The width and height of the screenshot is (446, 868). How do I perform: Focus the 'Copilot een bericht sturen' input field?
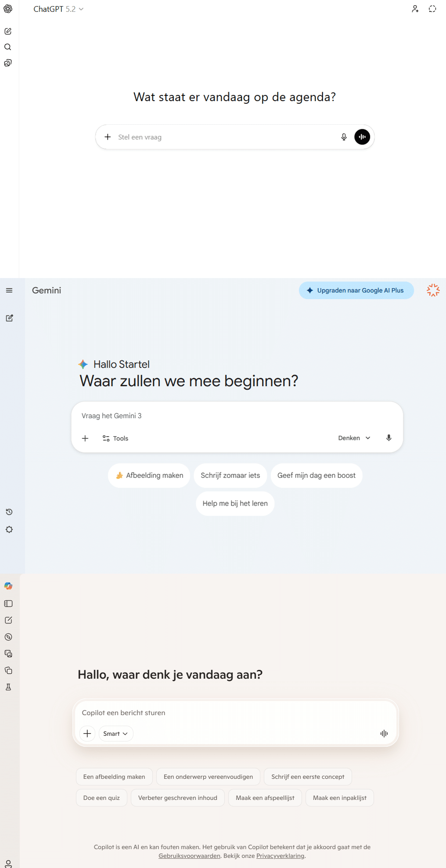(235, 712)
